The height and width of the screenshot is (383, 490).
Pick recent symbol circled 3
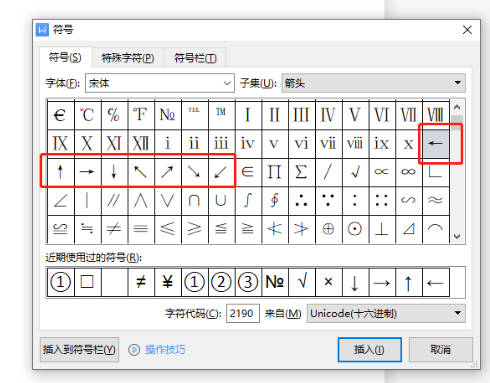pos(248,282)
